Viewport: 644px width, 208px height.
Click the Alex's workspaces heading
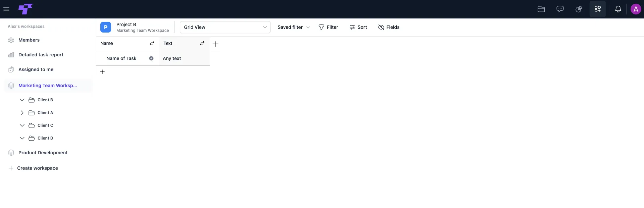(26, 27)
